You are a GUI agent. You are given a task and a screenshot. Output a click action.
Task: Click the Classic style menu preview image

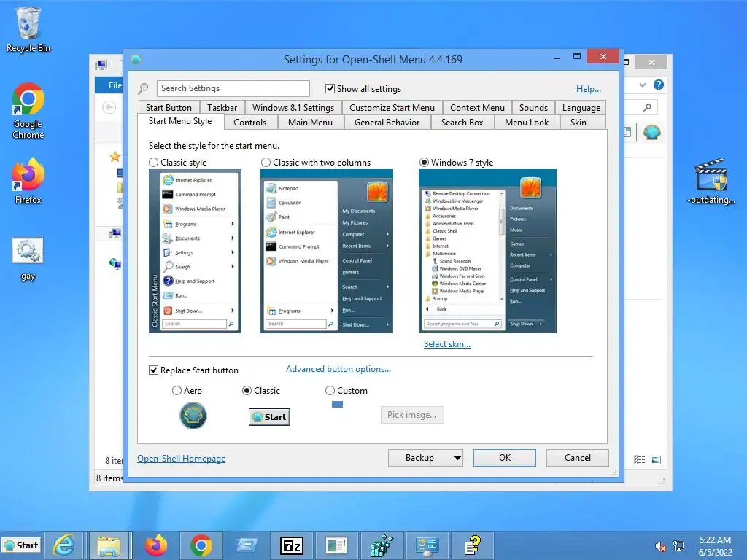(x=195, y=251)
